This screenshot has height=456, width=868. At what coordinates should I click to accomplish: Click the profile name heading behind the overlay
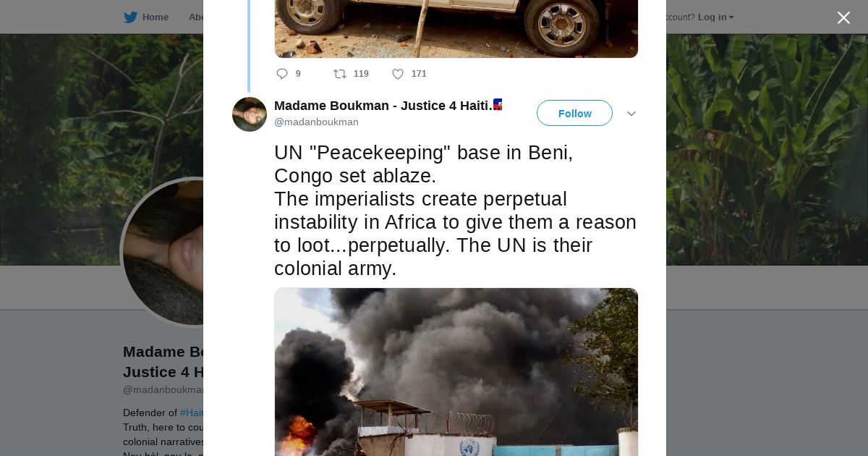pos(164,352)
